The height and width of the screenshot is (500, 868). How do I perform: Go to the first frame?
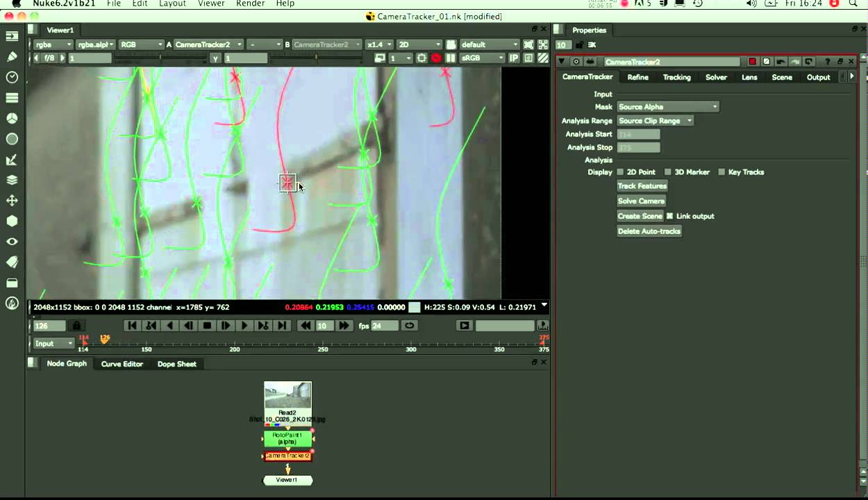132,326
